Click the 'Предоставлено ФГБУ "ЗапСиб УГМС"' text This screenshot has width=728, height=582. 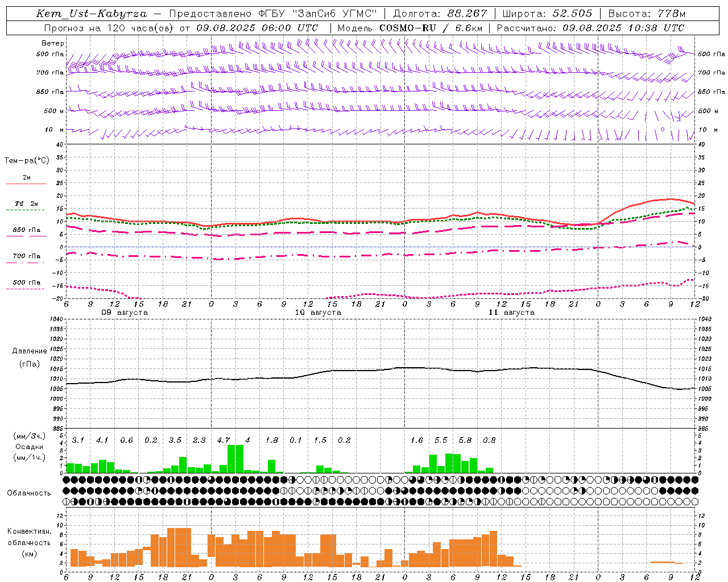tap(274, 14)
